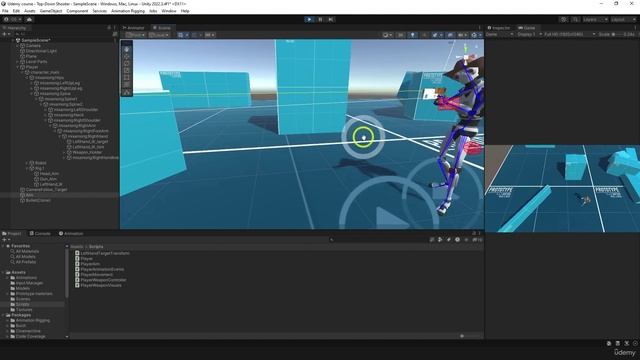Toggle hidden packages visibility in Project toolbar
This screenshot has height=360, width=640.
[x=477, y=240]
